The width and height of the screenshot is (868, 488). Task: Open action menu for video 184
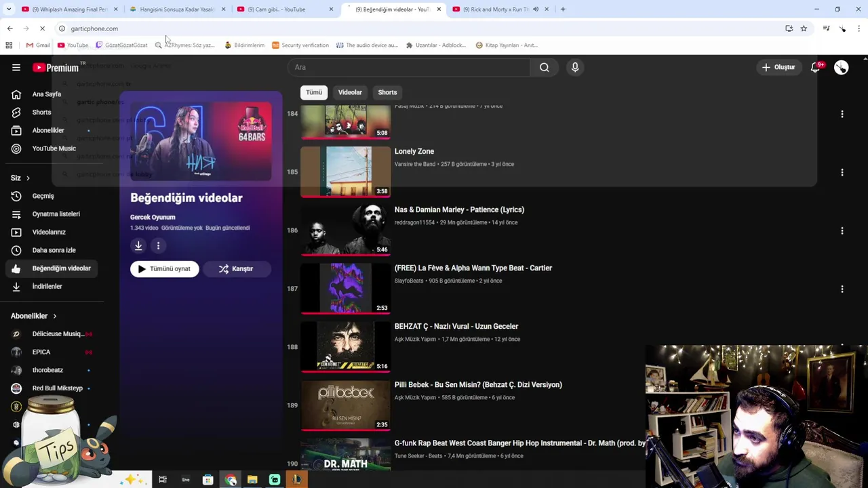(842, 114)
